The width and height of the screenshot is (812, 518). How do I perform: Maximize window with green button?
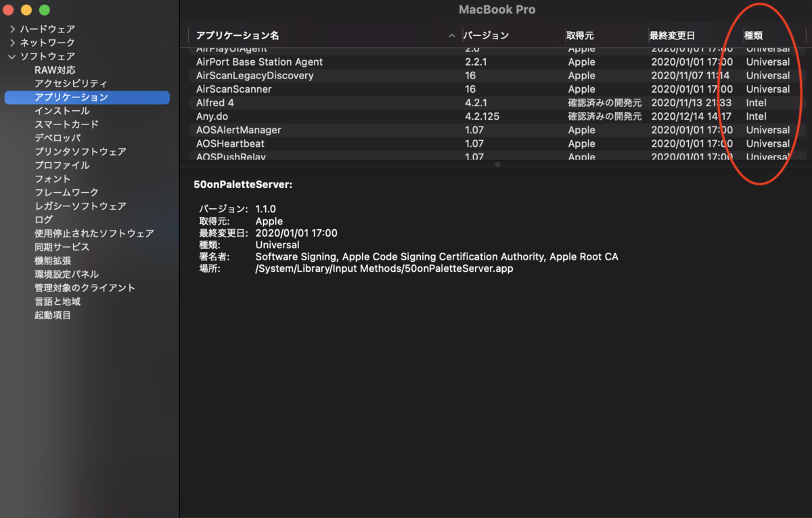(45, 10)
